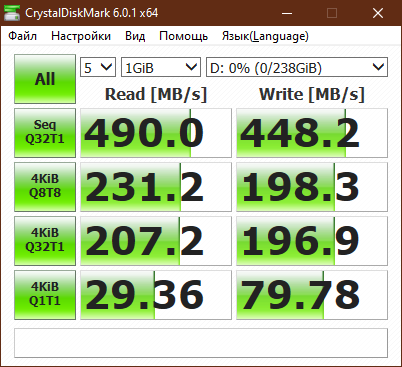Open the Язык(Language) menu
The width and height of the screenshot is (402, 367).
[265, 36]
